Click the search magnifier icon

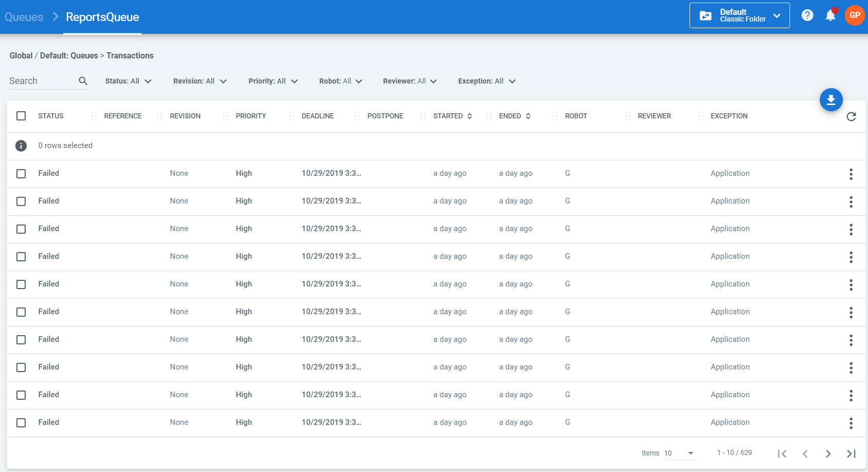83,81
